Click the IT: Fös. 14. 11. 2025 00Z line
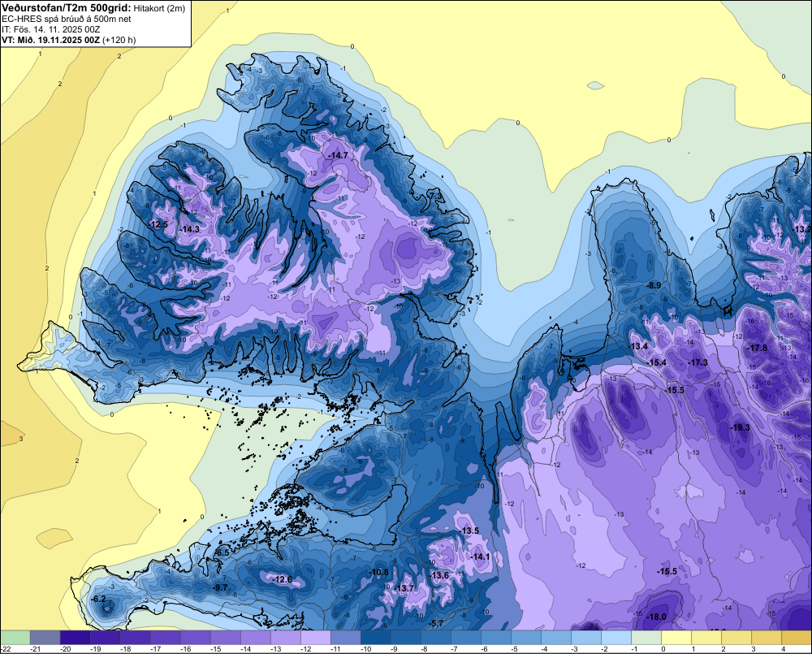 tap(50, 29)
